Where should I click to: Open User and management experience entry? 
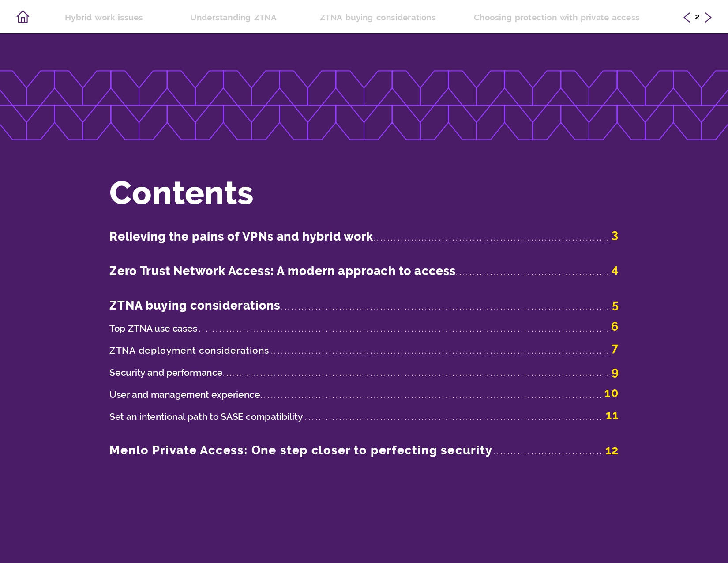click(184, 395)
